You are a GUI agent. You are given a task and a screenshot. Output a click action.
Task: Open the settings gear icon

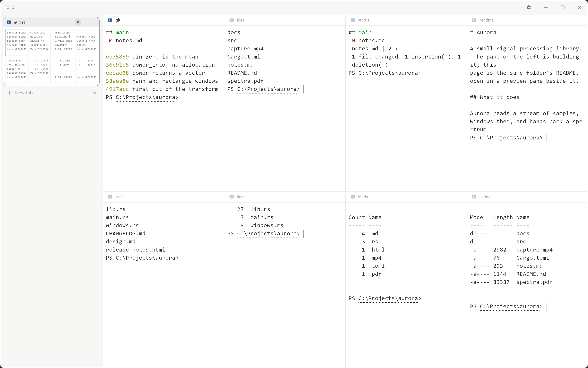(529, 7)
